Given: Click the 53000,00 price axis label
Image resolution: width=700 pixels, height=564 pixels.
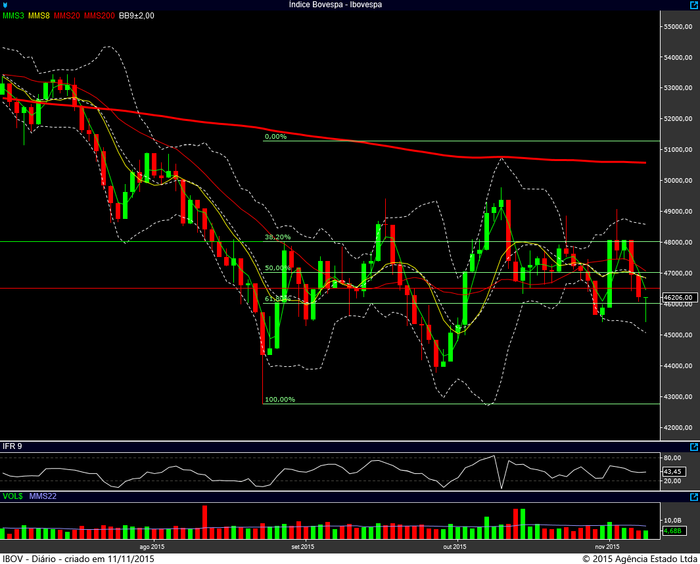Looking at the screenshot, I should (678, 88).
